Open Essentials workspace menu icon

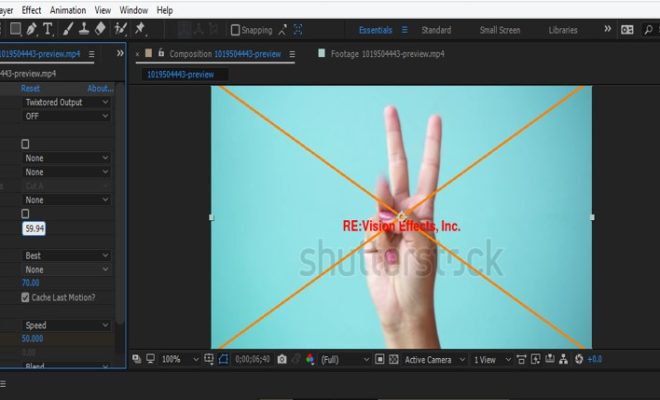coord(405,30)
